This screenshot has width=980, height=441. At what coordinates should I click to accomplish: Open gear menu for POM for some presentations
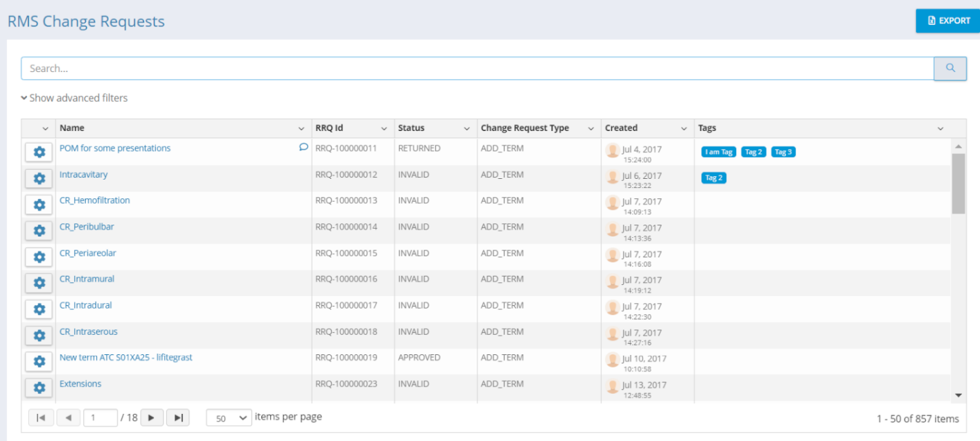click(x=39, y=153)
